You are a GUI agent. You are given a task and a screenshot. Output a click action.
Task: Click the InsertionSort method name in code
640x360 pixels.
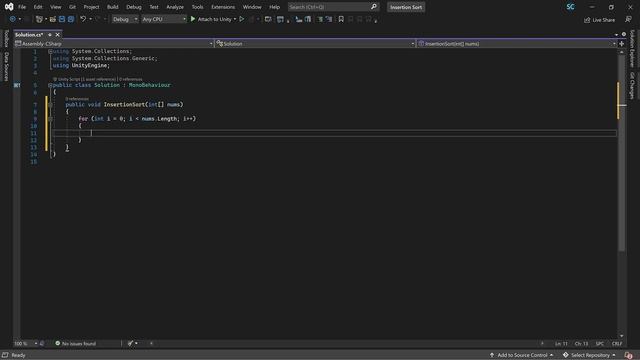click(124, 104)
